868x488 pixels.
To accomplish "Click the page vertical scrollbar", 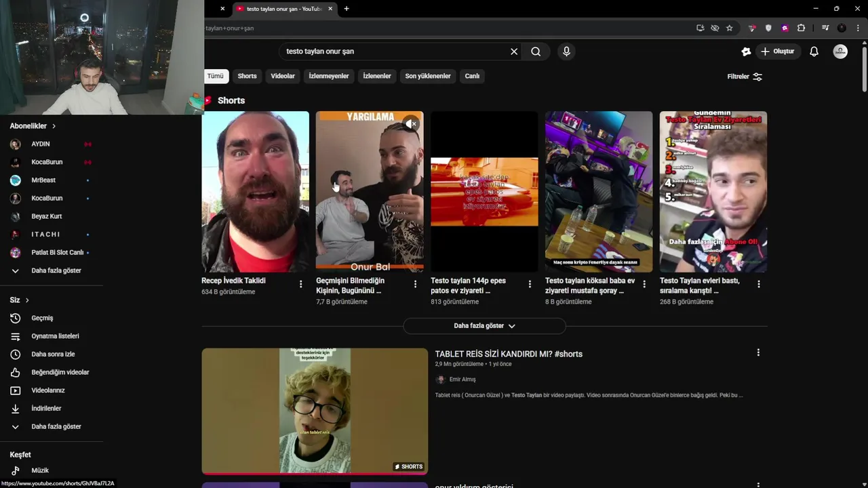I will pyautogui.click(x=864, y=68).
